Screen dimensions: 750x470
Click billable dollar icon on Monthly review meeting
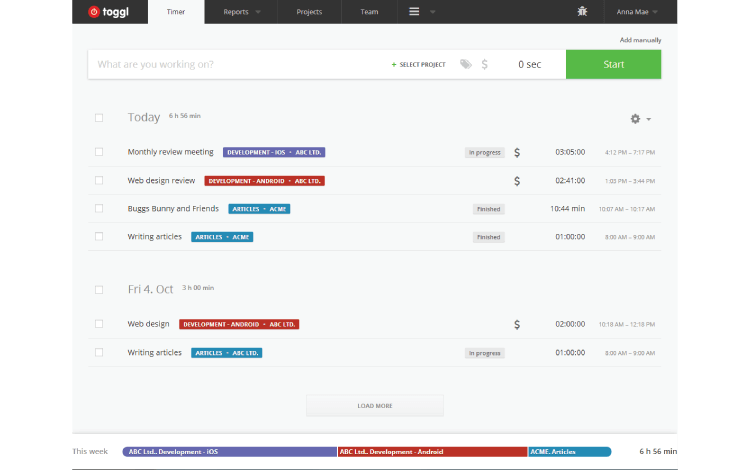tap(517, 153)
